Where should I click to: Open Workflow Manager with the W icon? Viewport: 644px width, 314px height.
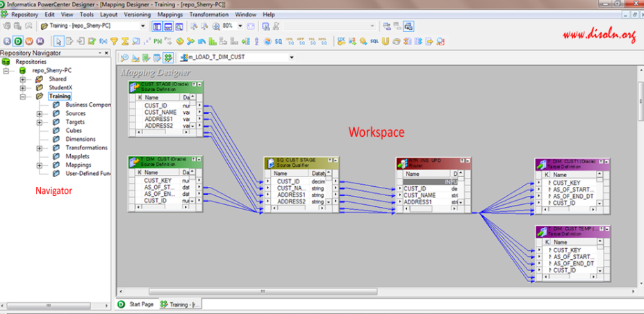(29, 41)
